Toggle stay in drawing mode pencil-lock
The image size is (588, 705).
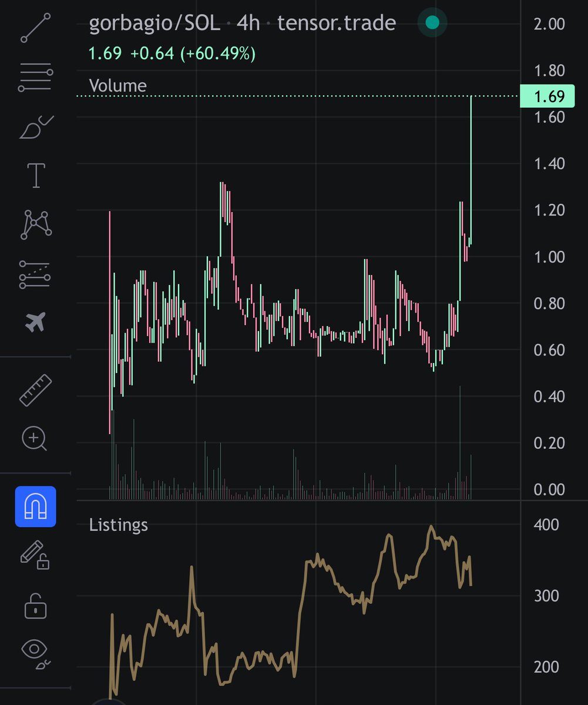coord(35,555)
